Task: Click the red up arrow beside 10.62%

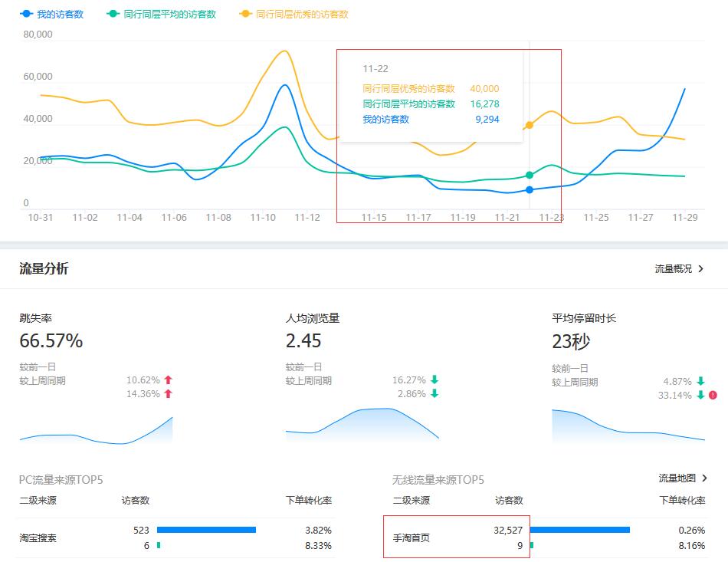Action: 169,380
